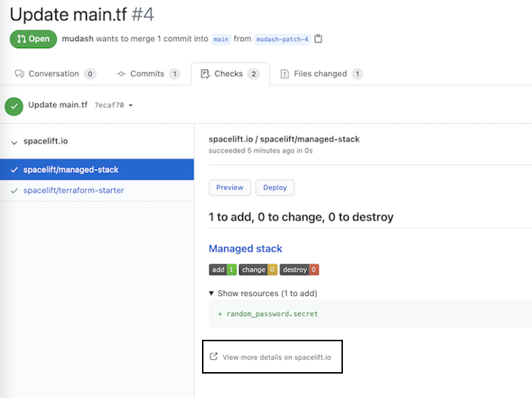Image resolution: width=532 pixels, height=398 pixels.
Task: Copy branch name with the clipboard icon
Action: (318, 39)
